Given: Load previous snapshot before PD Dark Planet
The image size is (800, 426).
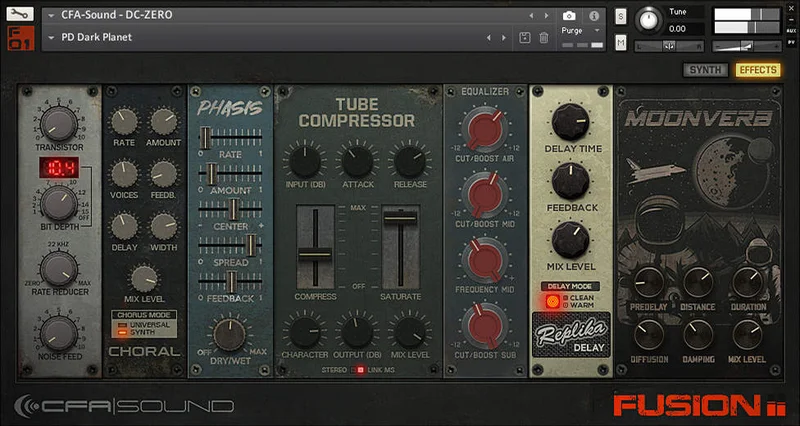Looking at the screenshot, I should [489, 37].
